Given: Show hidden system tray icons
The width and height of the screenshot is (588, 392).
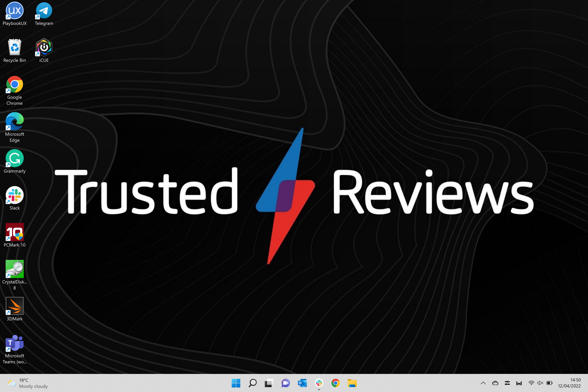Looking at the screenshot, I should (483, 383).
